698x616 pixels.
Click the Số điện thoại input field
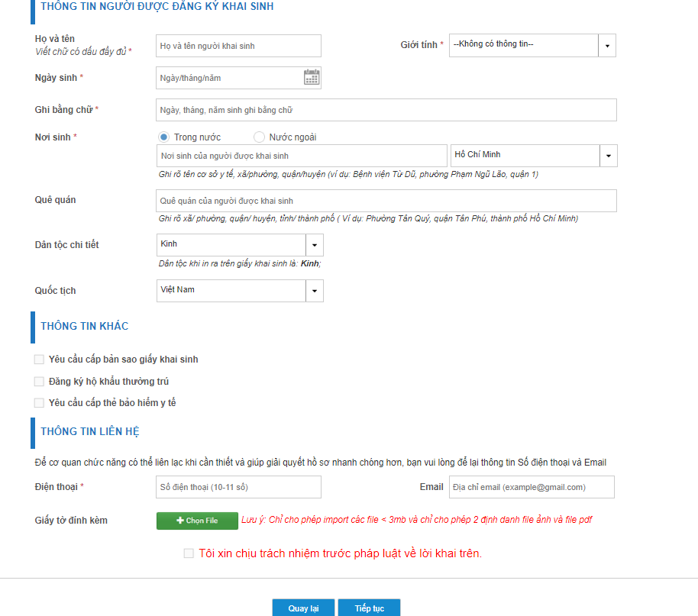[x=238, y=487]
